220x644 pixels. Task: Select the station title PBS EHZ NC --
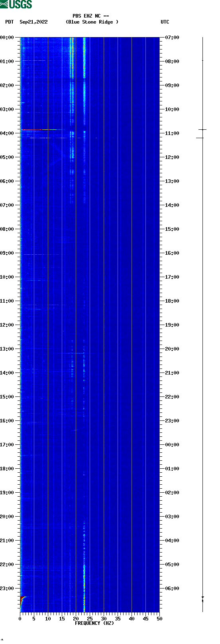[91, 16]
